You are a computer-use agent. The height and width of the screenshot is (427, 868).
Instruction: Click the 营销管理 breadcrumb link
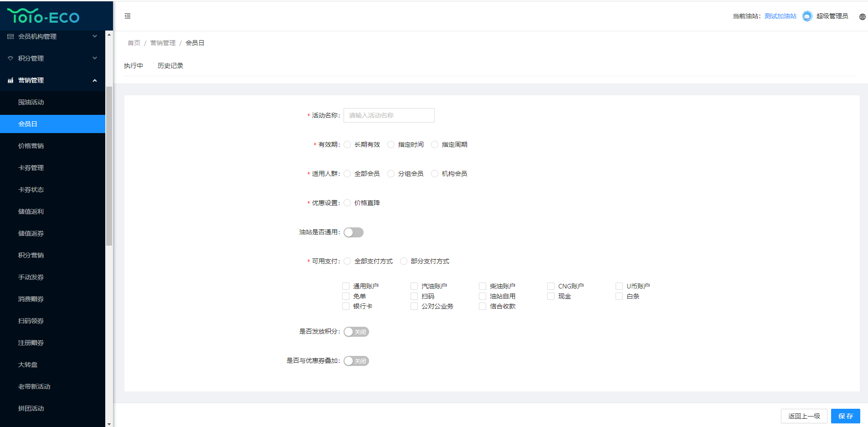[x=163, y=43]
